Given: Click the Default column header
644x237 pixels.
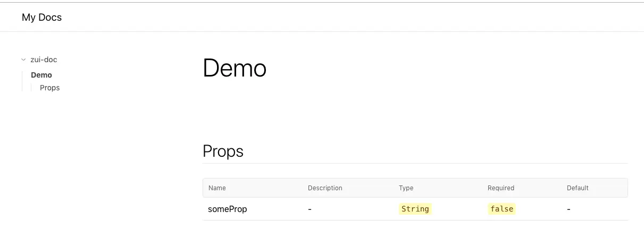Looking at the screenshot, I should [x=578, y=188].
